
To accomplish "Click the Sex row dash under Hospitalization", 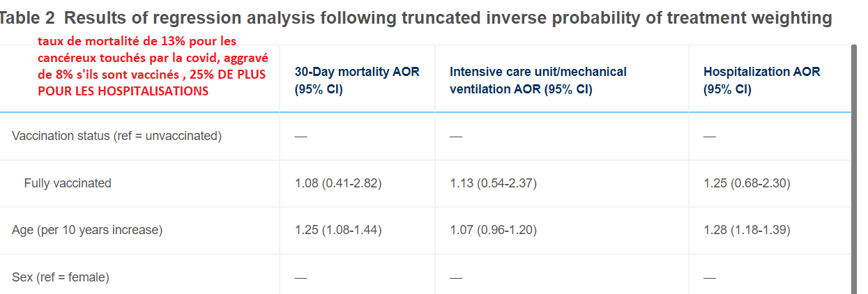I will click(x=710, y=277).
